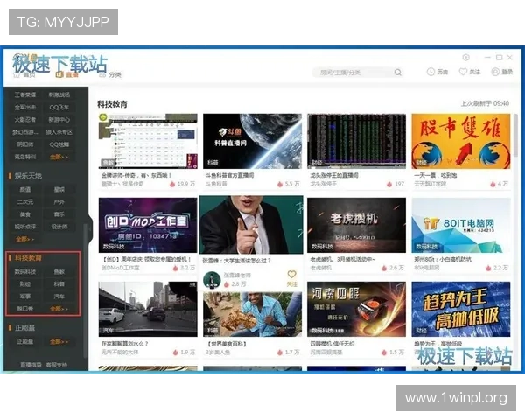Open the stock chart stream thumbnail
Image resolution: width=525 pixels, height=420 pixels.
point(357,141)
